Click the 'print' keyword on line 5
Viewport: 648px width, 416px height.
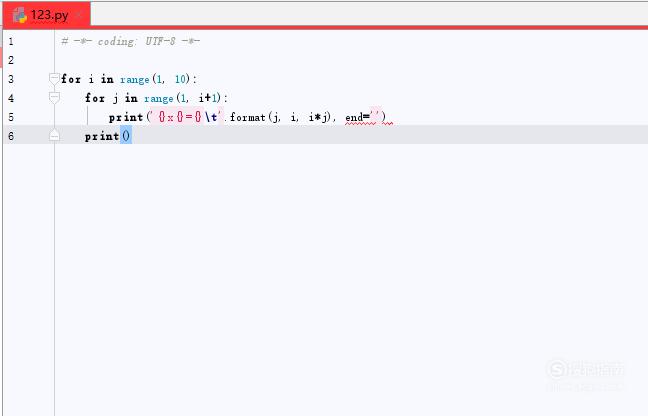(x=126, y=117)
